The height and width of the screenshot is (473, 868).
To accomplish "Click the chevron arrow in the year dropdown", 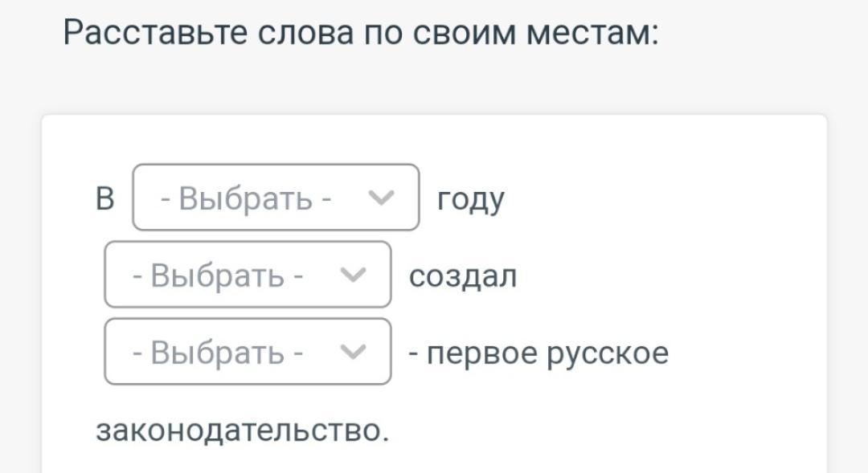I will tap(381, 198).
